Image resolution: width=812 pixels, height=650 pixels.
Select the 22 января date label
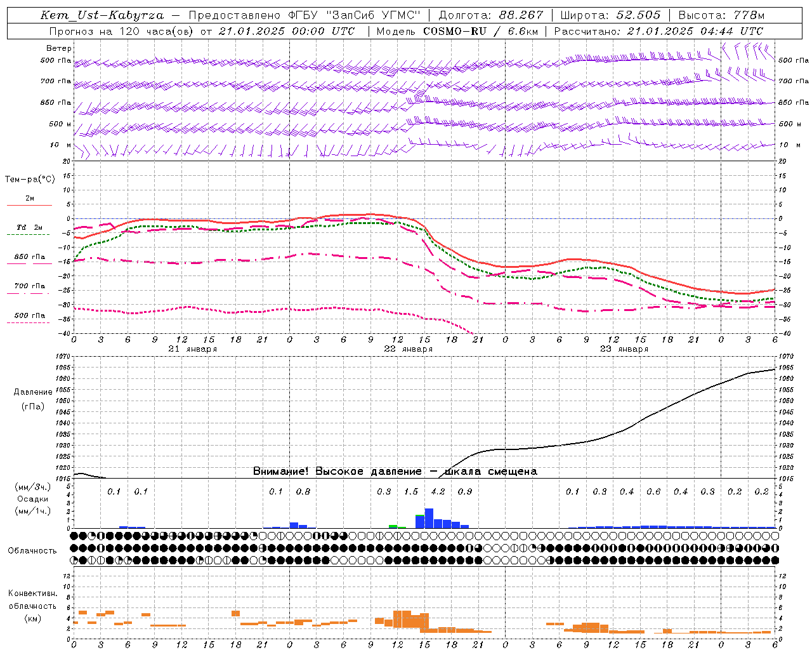[x=409, y=349]
